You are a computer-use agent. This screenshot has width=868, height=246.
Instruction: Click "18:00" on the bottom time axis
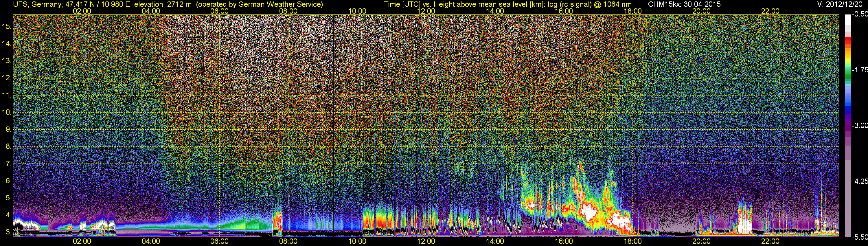pyautogui.click(x=632, y=241)
